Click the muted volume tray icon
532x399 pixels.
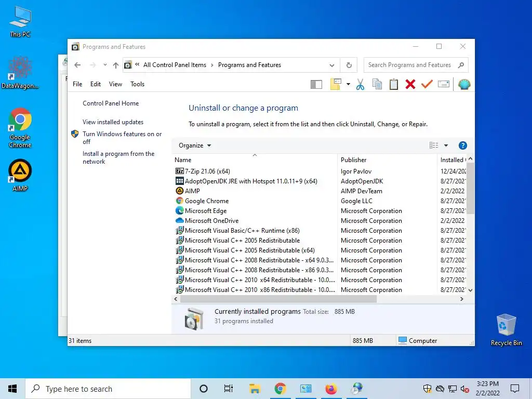point(465,389)
